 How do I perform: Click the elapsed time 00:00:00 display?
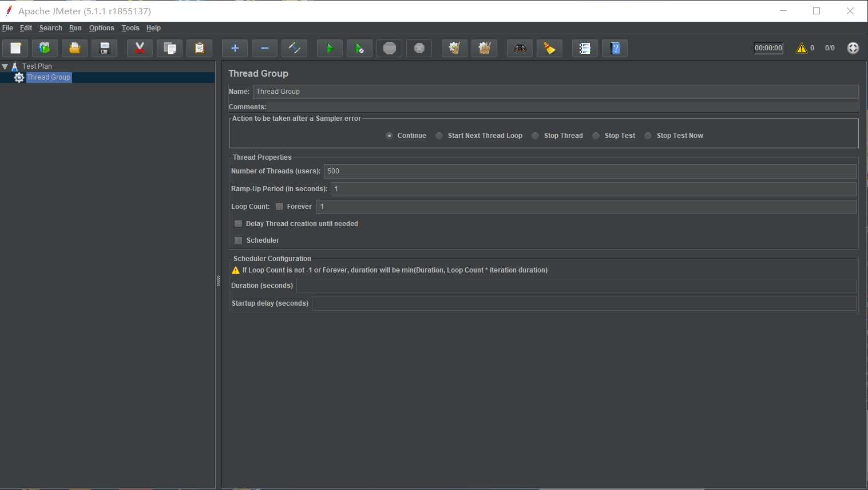coord(768,48)
